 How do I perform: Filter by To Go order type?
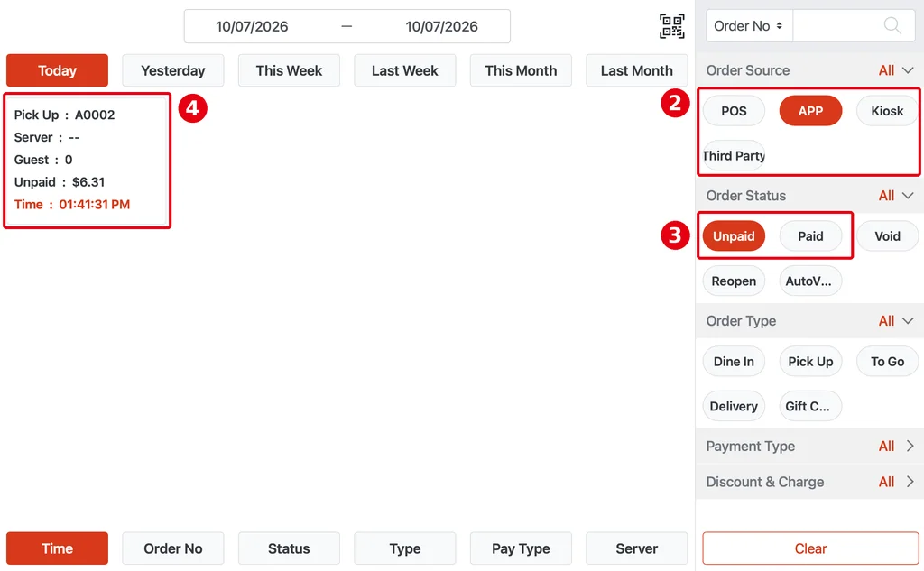click(x=887, y=361)
